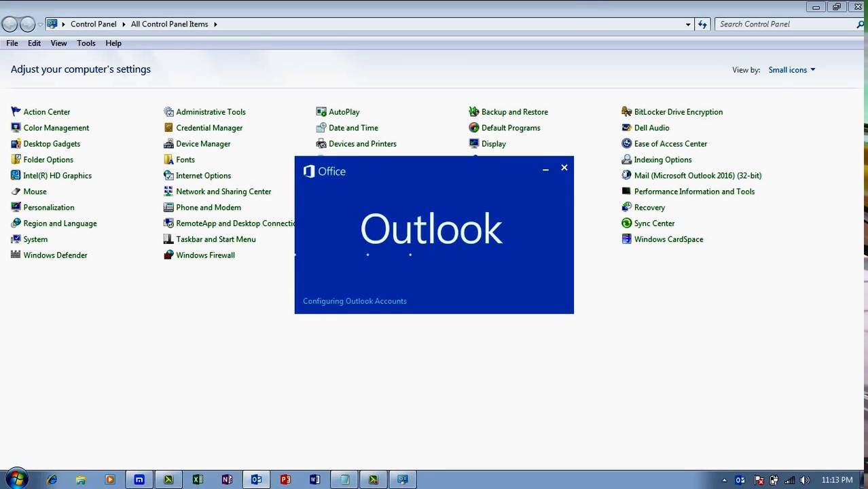Viewport: 868px width, 489px height.
Task: Open Date and Time link
Action: tap(347, 128)
